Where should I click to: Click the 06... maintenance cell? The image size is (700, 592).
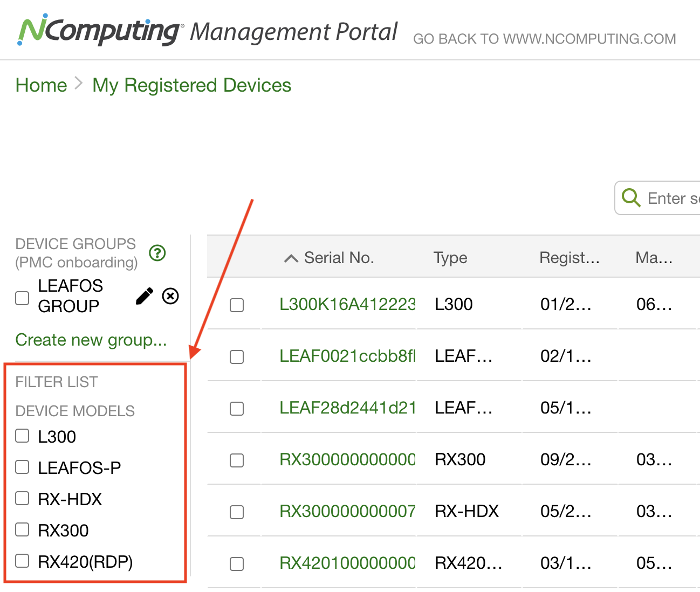654,304
